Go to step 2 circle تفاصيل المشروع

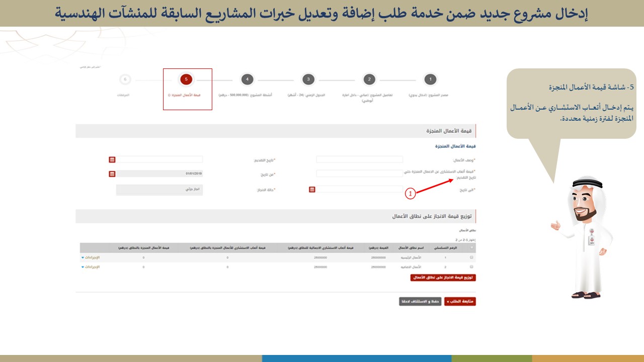coord(369,79)
